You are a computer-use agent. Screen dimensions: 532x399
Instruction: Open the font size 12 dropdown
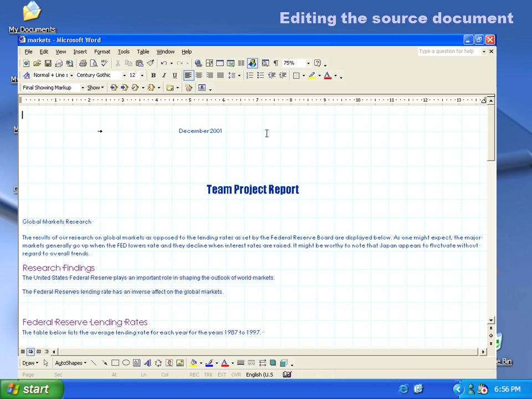(x=142, y=75)
